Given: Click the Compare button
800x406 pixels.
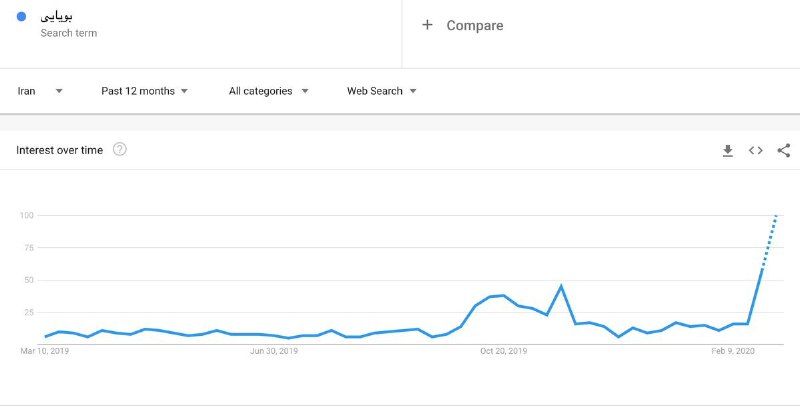Looking at the screenshot, I should coord(474,25).
